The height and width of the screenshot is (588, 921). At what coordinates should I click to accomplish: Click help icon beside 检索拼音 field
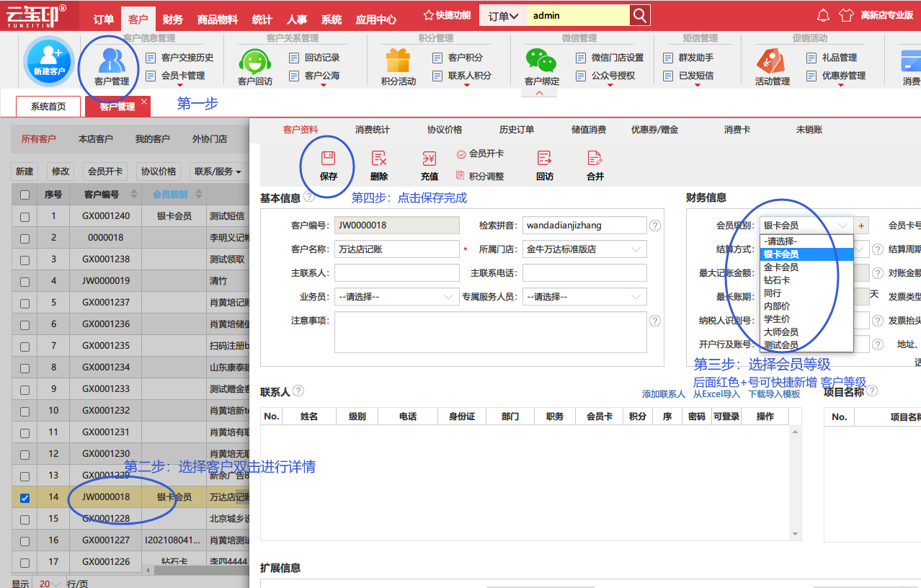pos(655,226)
